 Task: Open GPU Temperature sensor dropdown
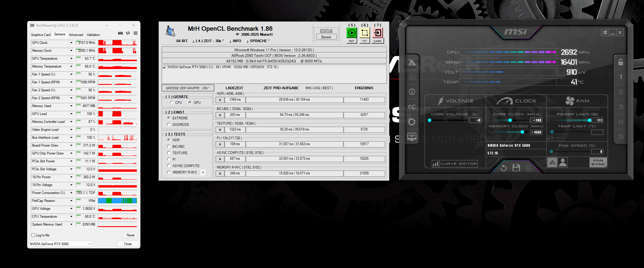pyautogui.click(x=71, y=59)
